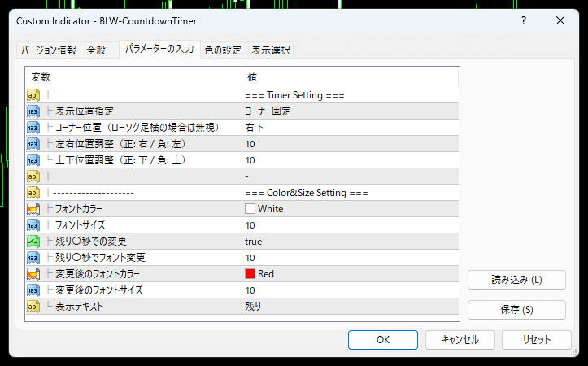Open the コーナー固定 value dropdown
The width and height of the screenshot is (588, 366).
pos(351,111)
